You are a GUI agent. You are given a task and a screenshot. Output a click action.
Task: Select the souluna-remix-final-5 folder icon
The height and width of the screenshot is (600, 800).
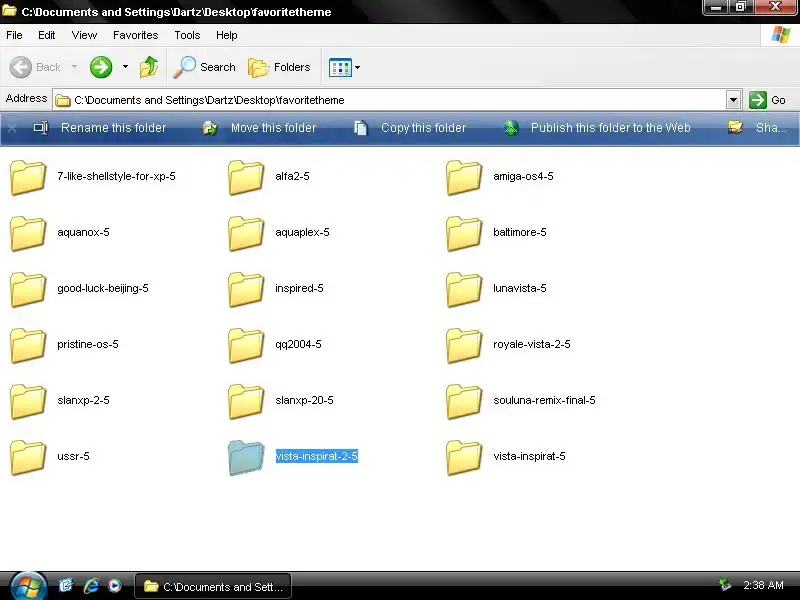pyautogui.click(x=464, y=402)
